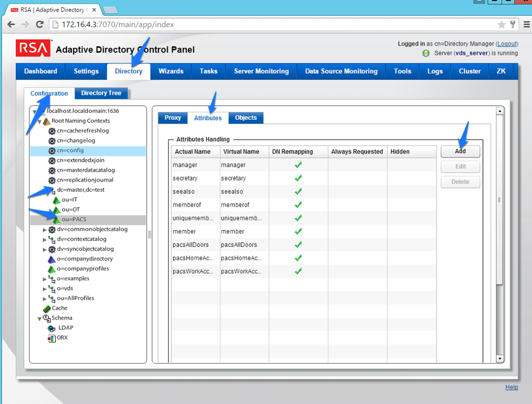The height and width of the screenshot is (404, 532).
Task: Collapse the Schema node
Action: [x=39, y=318]
